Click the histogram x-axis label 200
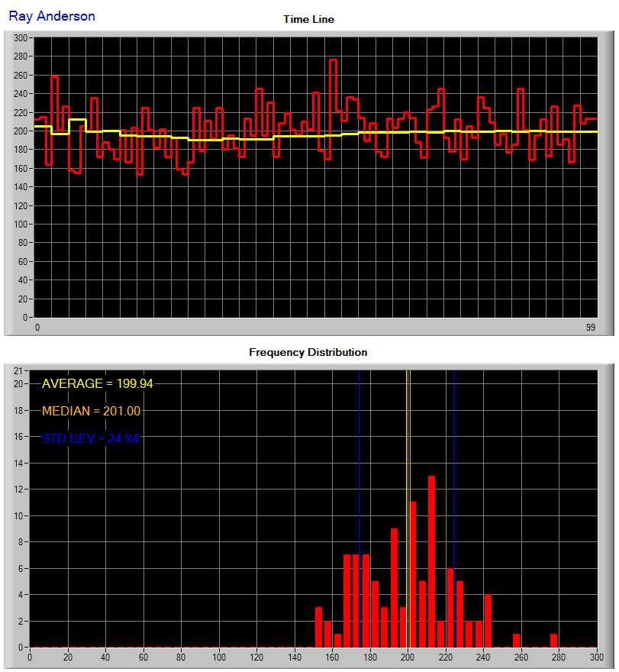619x672 pixels. coord(408,657)
